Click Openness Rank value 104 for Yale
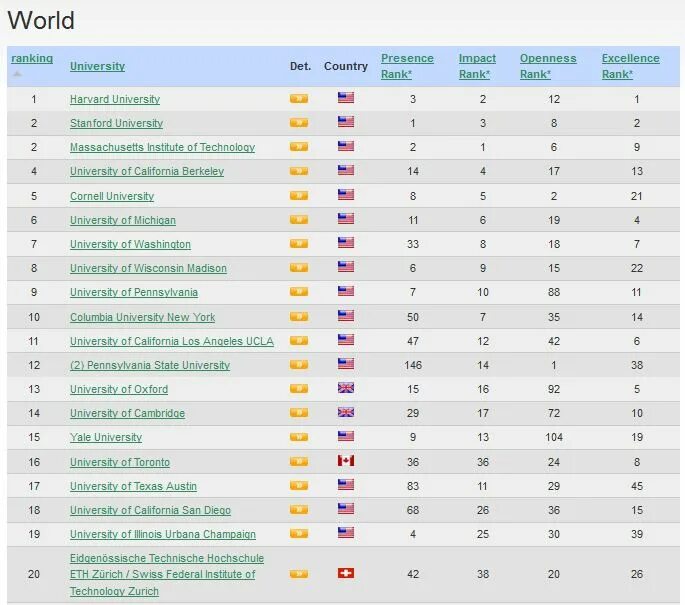685x605 pixels. [554, 437]
